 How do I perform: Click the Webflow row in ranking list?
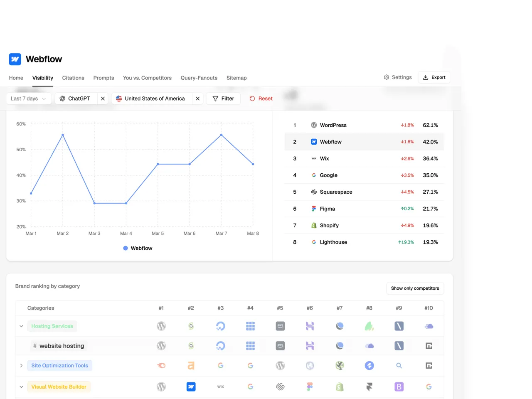coord(364,142)
